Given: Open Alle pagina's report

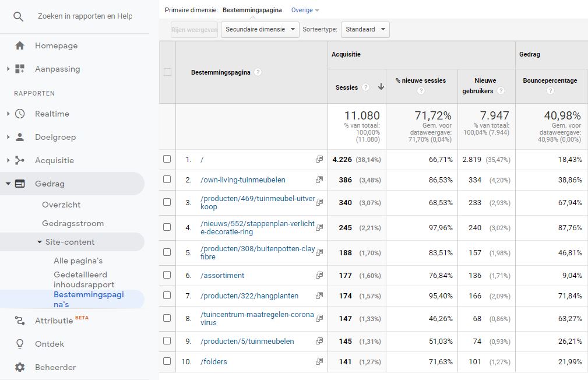Looking at the screenshot, I should click(78, 261).
